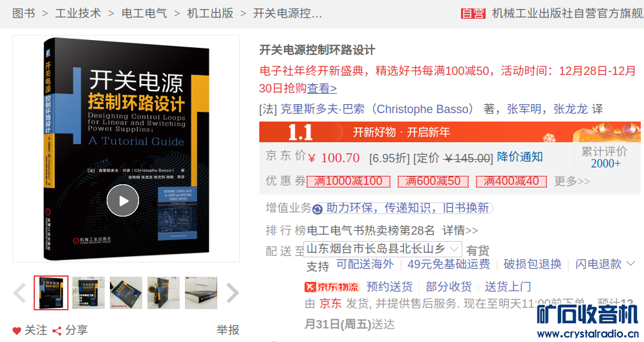
Task: Claim the 满1000减100 coupon
Action: (349, 181)
